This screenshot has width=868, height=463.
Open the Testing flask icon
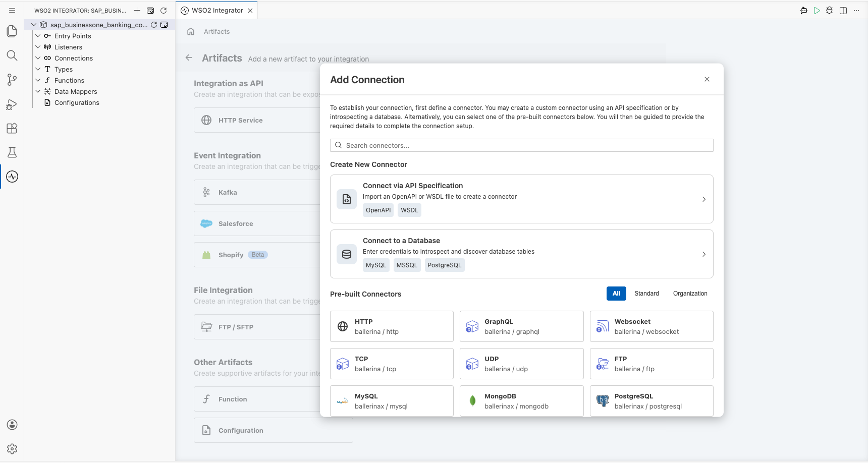[12, 152]
